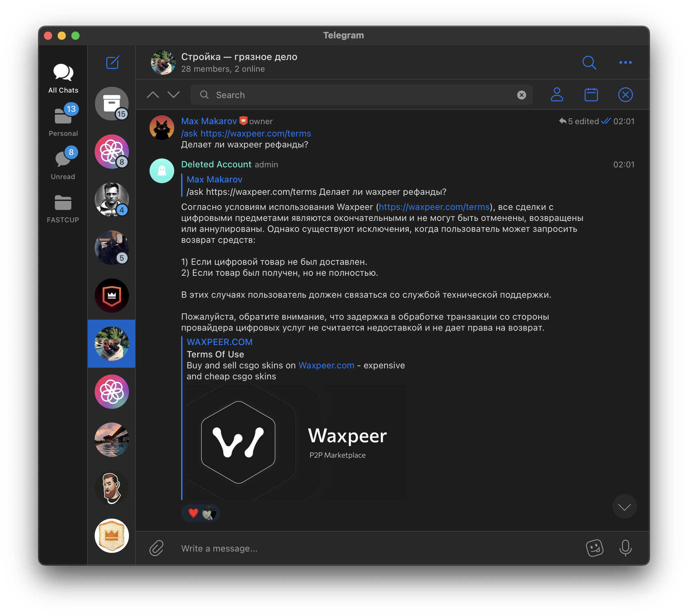Click the red crown badge beside Max Makarov

(243, 121)
